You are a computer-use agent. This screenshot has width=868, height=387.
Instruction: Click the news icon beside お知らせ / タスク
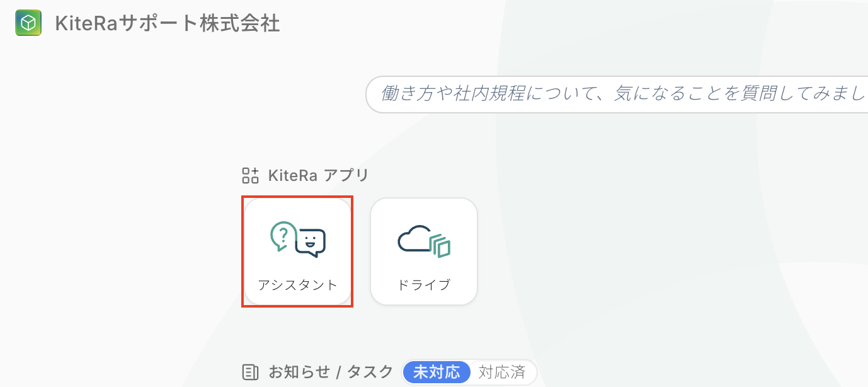point(250,372)
